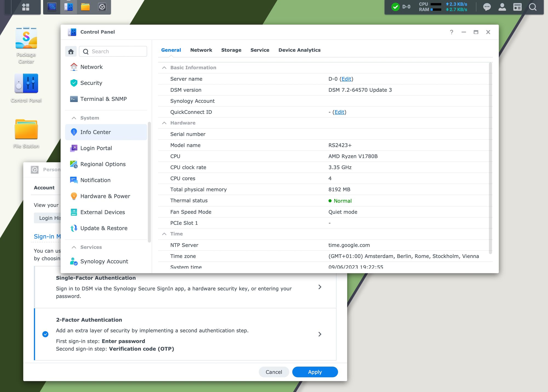Screen dimensions: 548x392
Task: Switch to Control Panel taskbar icon
Action: 68,7
